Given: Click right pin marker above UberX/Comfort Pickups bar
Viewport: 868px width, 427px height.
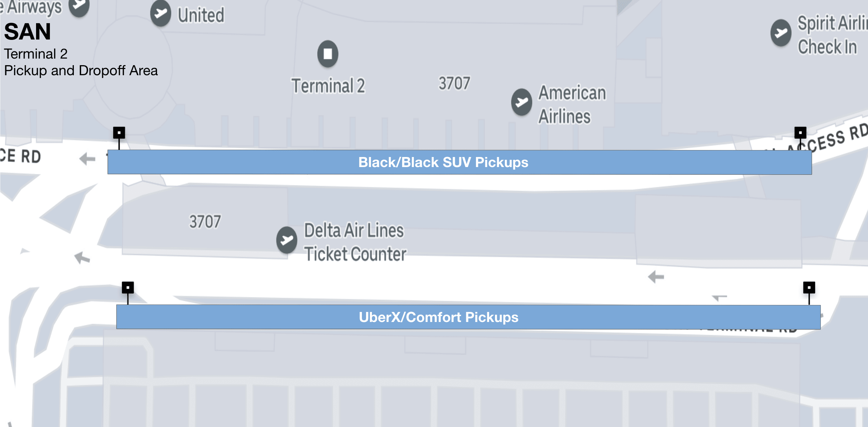Looking at the screenshot, I should point(809,288).
